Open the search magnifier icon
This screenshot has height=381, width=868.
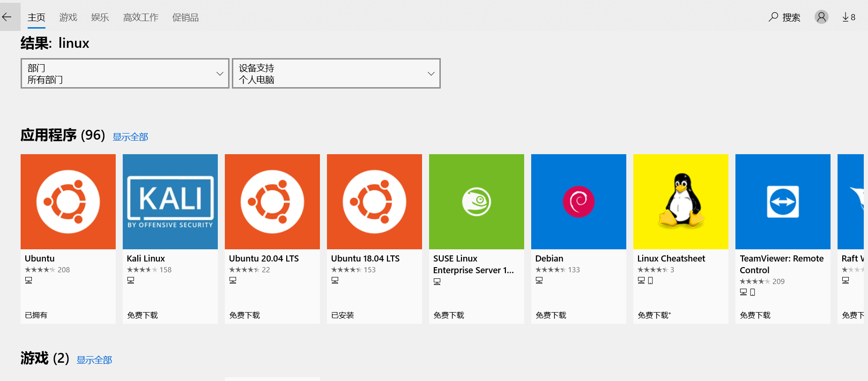[x=773, y=17]
